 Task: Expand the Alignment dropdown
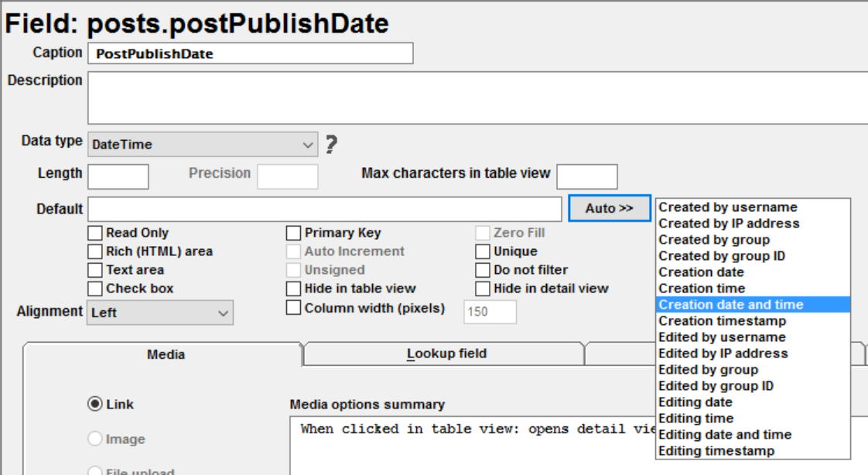point(161,313)
